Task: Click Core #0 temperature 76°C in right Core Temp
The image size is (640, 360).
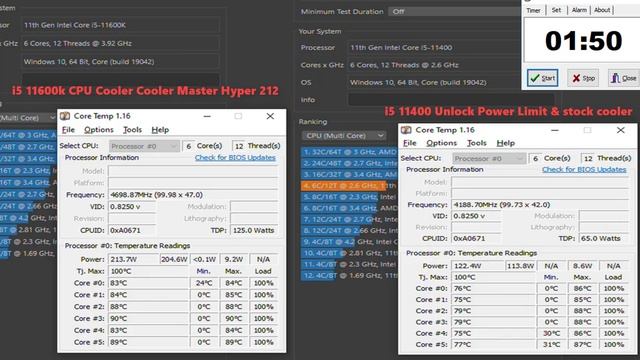Action: [x=493, y=288]
